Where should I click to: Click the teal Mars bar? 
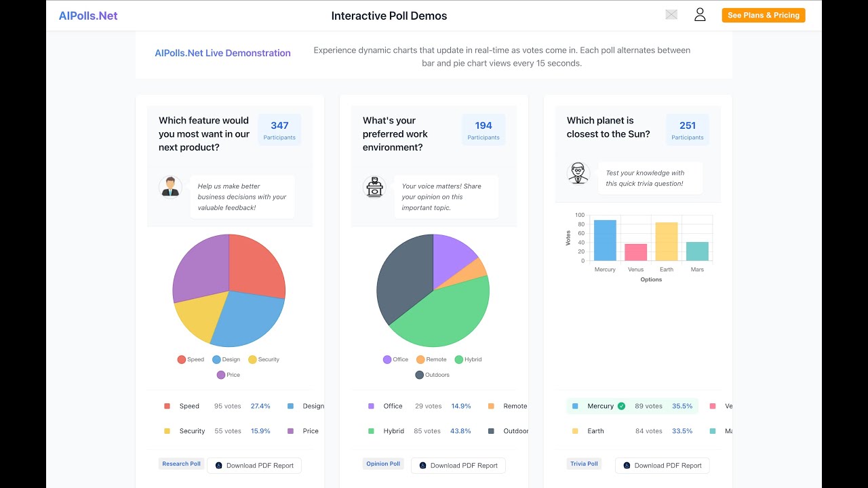(x=697, y=251)
